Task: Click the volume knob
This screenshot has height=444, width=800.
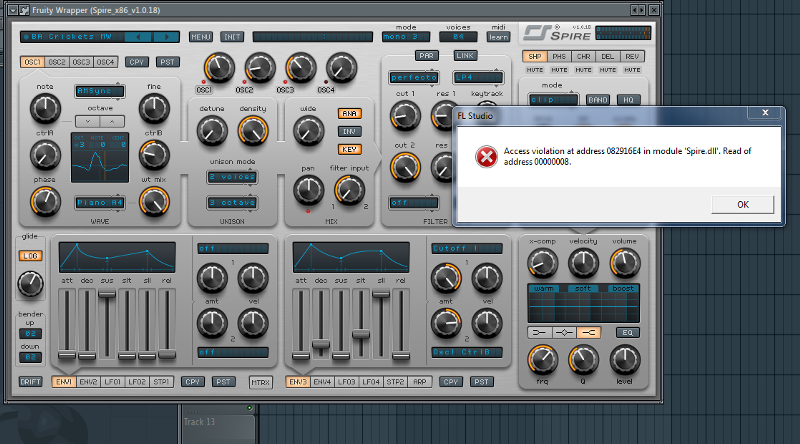Action: click(624, 263)
